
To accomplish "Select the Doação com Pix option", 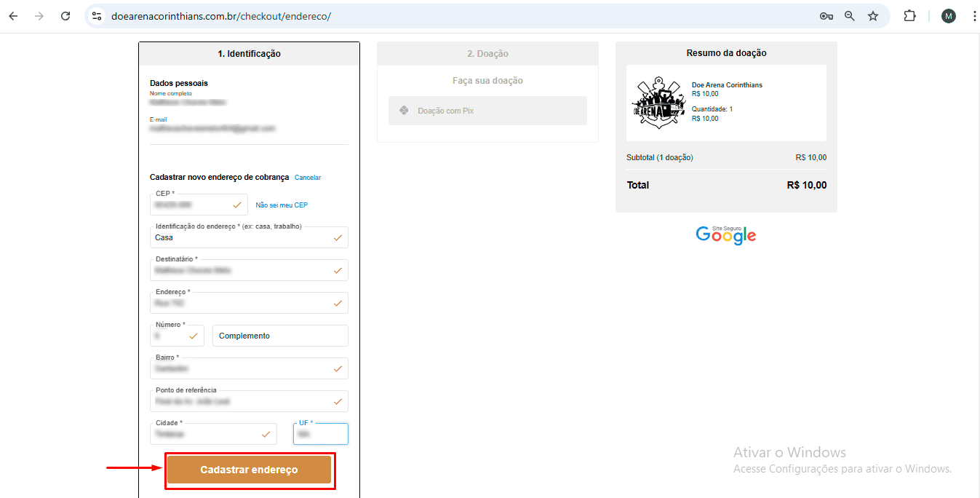I will pyautogui.click(x=487, y=111).
